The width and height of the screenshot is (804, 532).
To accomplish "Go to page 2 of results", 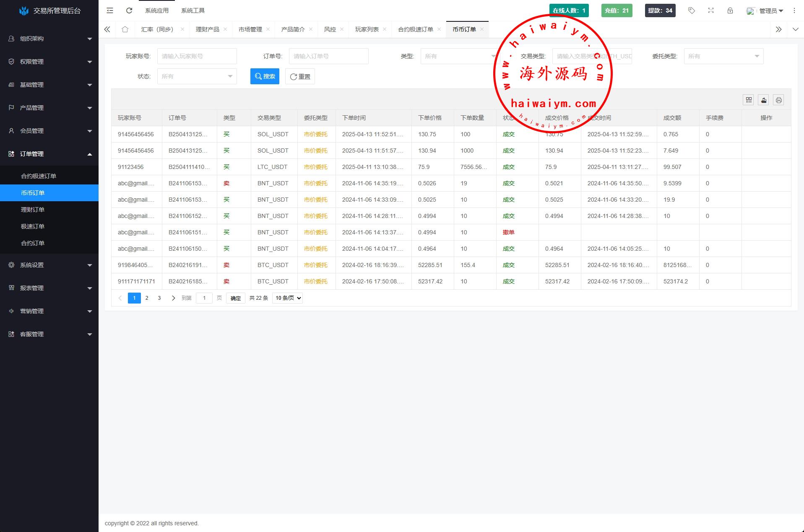I will click(x=147, y=298).
